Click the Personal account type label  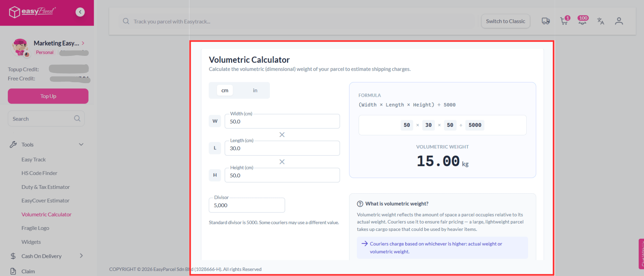tap(44, 52)
